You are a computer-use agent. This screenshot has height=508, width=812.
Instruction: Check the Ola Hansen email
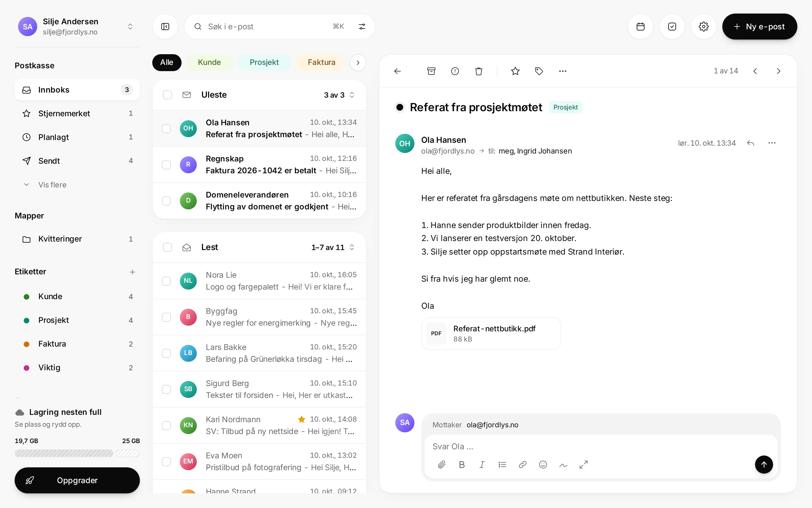pyautogui.click(x=166, y=129)
